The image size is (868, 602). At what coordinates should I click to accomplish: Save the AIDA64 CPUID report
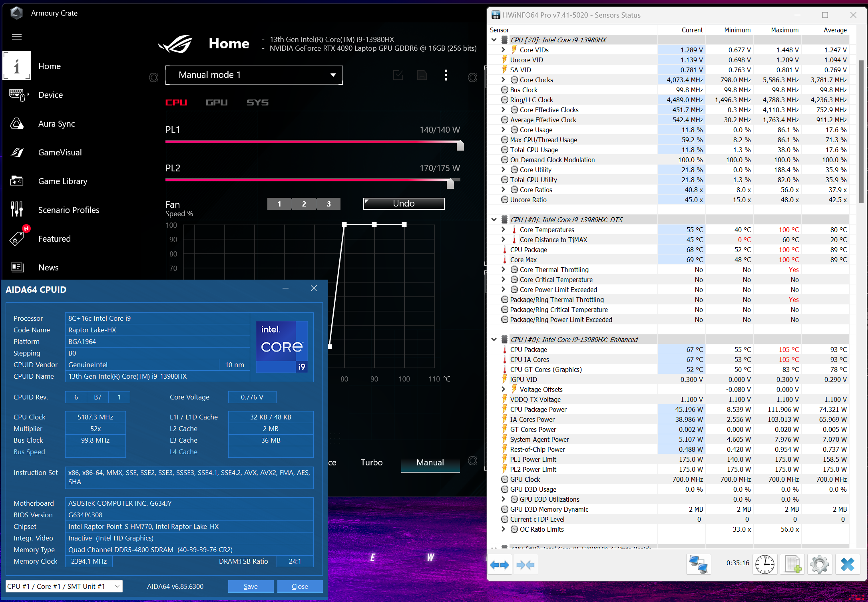coord(251,586)
